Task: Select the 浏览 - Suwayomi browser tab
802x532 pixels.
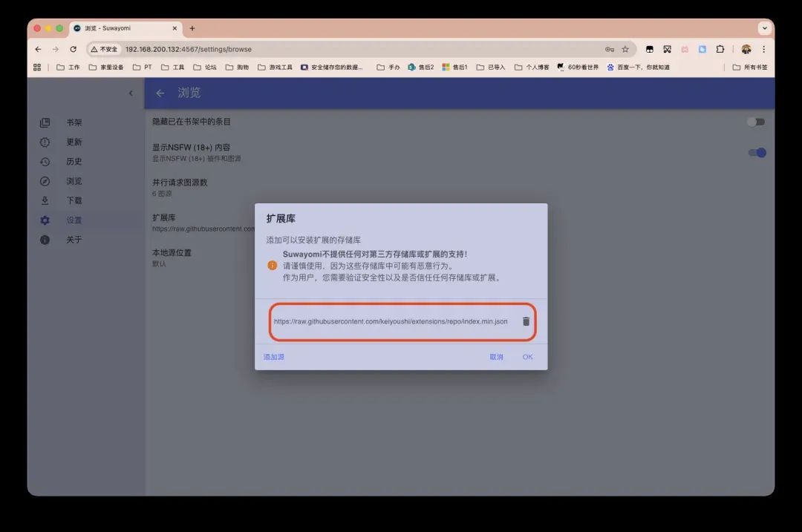Action: click(125, 28)
